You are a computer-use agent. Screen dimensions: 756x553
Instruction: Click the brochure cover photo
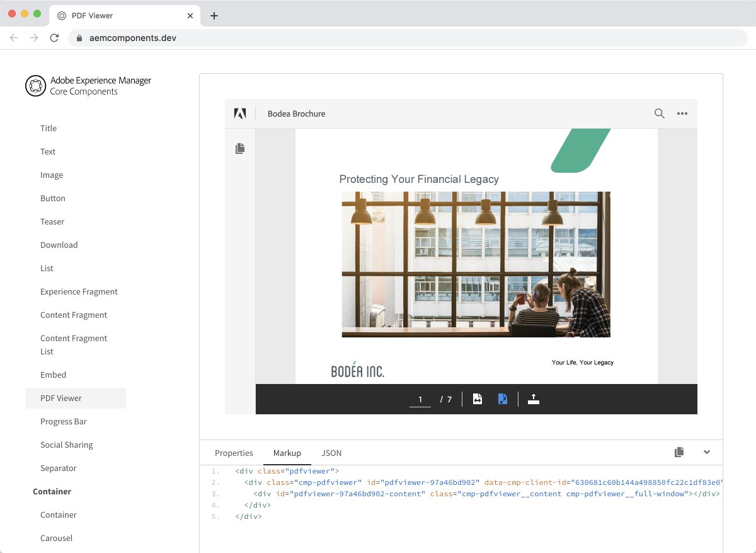(476, 264)
